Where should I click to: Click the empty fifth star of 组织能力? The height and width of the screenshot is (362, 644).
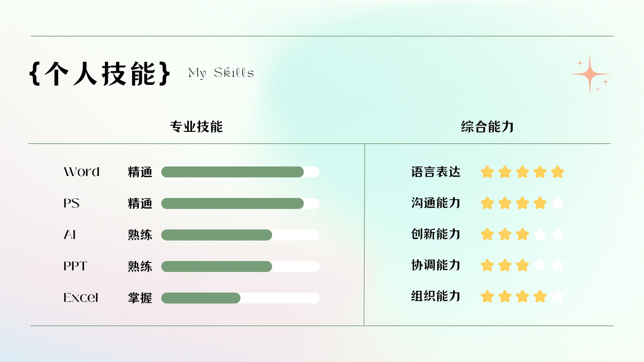[557, 297]
